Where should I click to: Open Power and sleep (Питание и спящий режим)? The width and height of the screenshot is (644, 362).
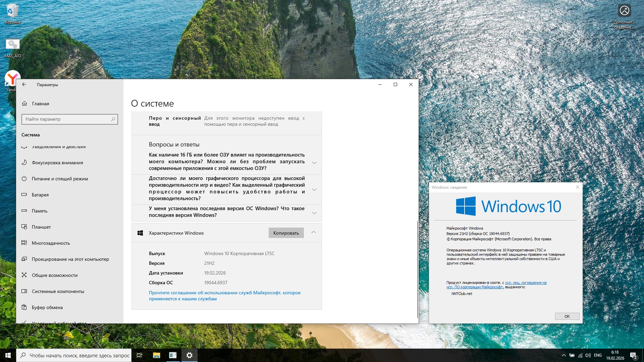(60, 179)
